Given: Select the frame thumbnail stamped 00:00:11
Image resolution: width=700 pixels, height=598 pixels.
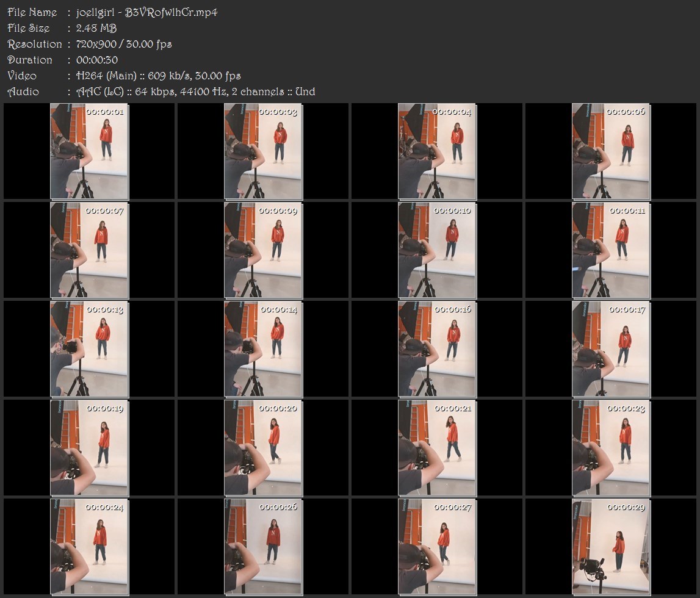Looking at the screenshot, I should [x=611, y=250].
